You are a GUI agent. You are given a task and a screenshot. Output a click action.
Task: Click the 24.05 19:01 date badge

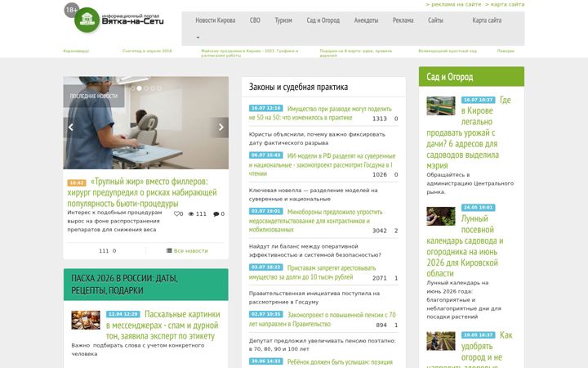tap(478, 207)
